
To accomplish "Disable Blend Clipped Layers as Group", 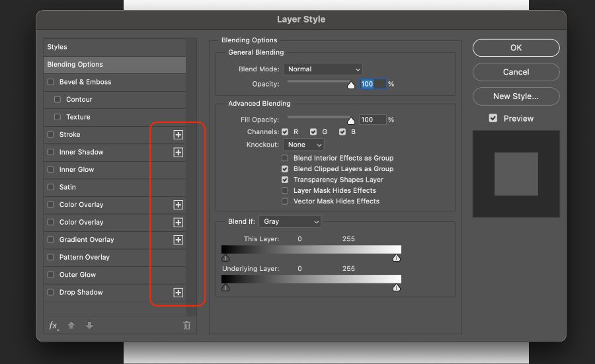I will click(285, 168).
